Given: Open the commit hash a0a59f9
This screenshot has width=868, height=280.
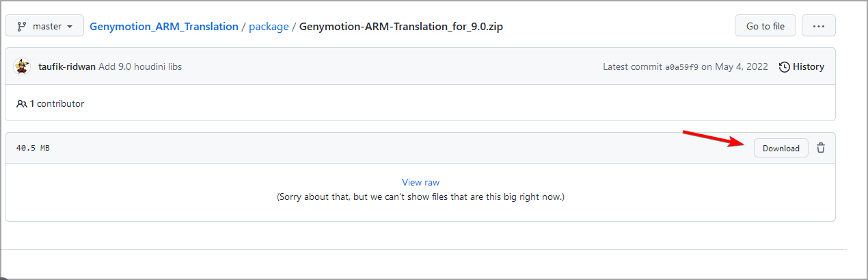Looking at the screenshot, I should pyautogui.click(x=681, y=66).
